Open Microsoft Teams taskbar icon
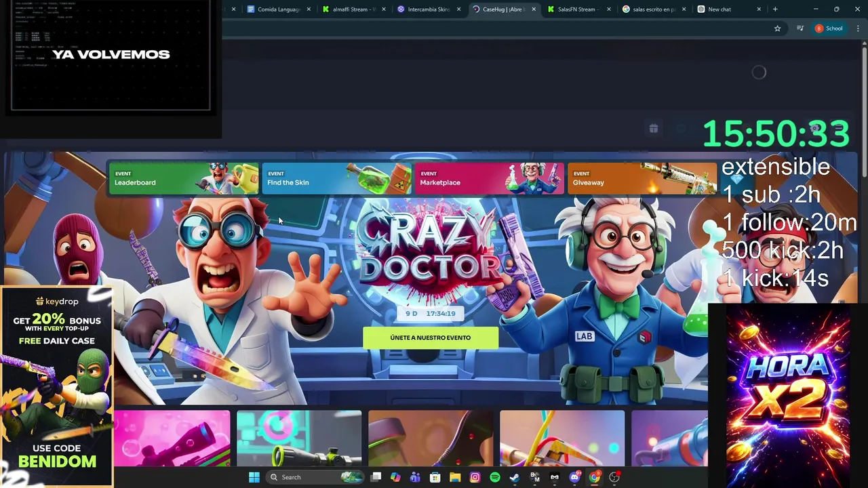Viewport: 868px width, 488px height. (x=415, y=477)
